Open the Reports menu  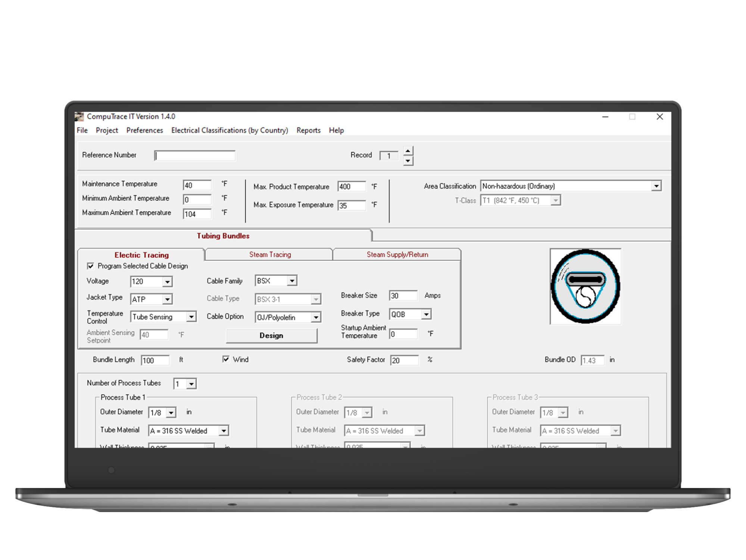(309, 130)
